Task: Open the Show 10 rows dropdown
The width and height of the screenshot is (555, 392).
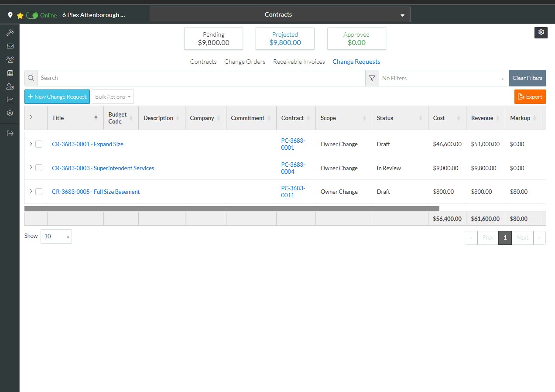Action: pos(56,236)
